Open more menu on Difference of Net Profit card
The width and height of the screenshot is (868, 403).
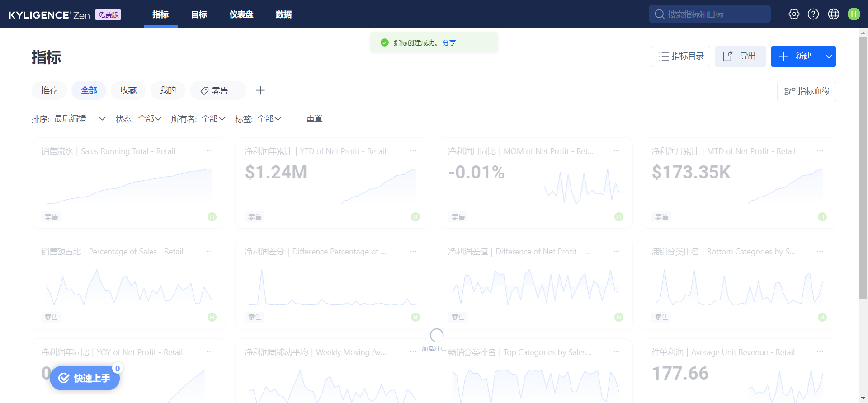tap(617, 251)
